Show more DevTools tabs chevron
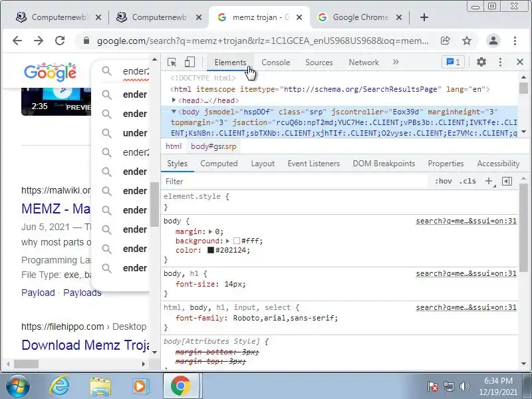 (396, 62)
